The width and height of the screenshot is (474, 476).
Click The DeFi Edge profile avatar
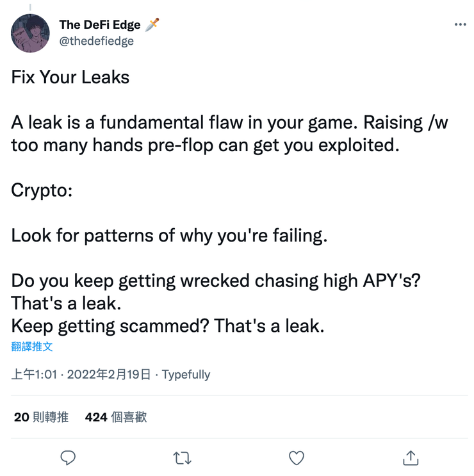click(30, 33)
